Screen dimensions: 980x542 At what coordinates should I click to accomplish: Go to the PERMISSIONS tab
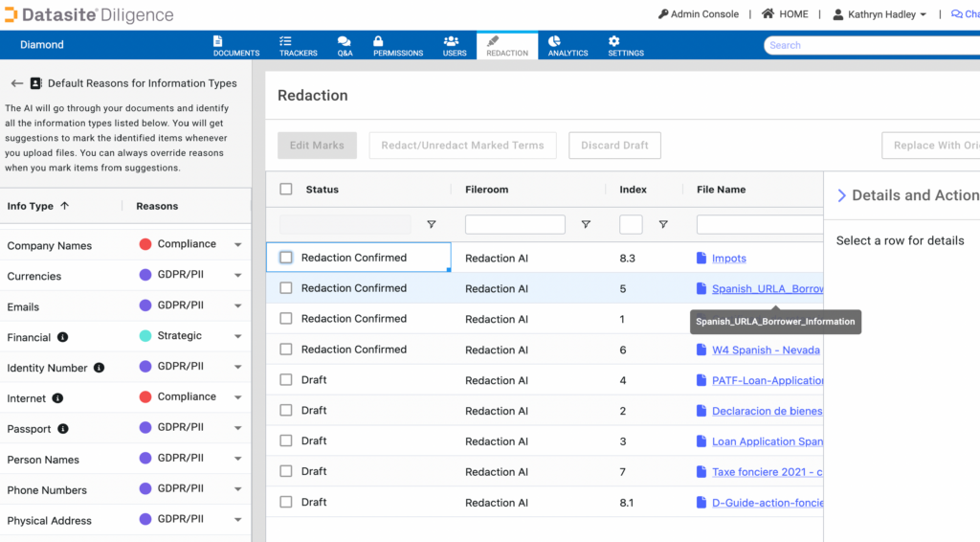coord(398,46)
